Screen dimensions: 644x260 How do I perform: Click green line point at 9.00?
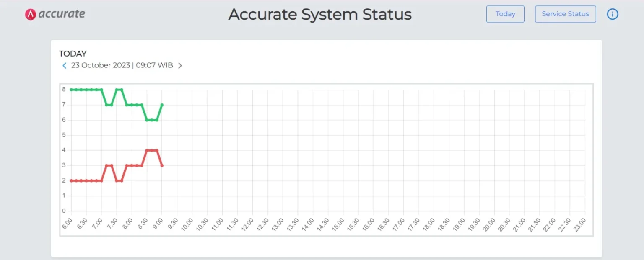(x=162, y=105)
